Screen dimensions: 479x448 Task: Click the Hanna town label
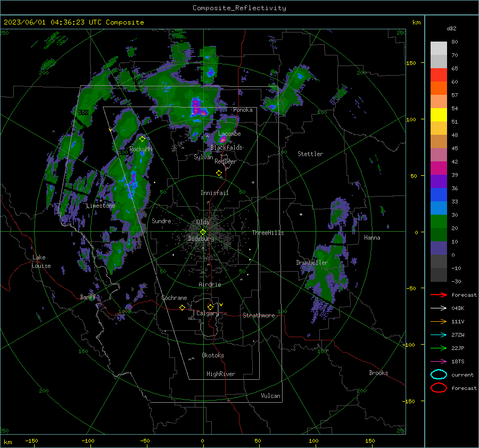tap(372, 238)
